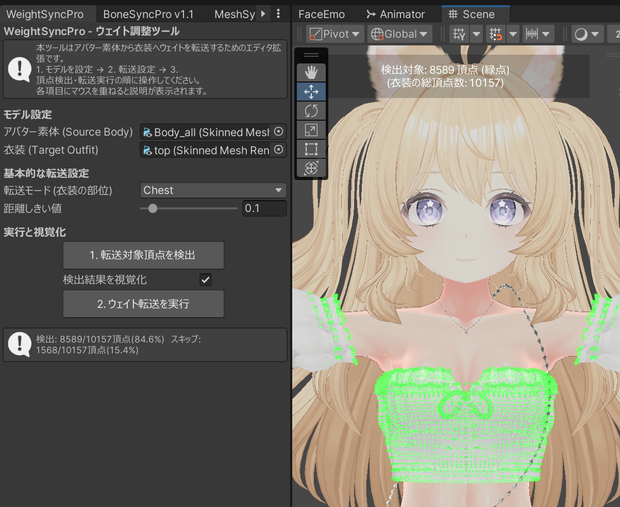Viewport: 620px width, 507px height.
Task: Open the editor tab options menu
Action: coord(278,14)
